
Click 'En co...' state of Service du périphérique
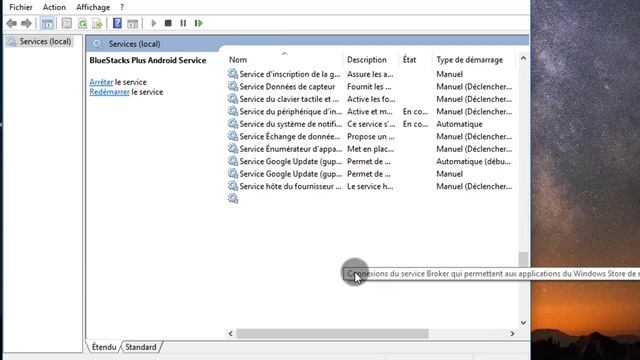(415, 111)
